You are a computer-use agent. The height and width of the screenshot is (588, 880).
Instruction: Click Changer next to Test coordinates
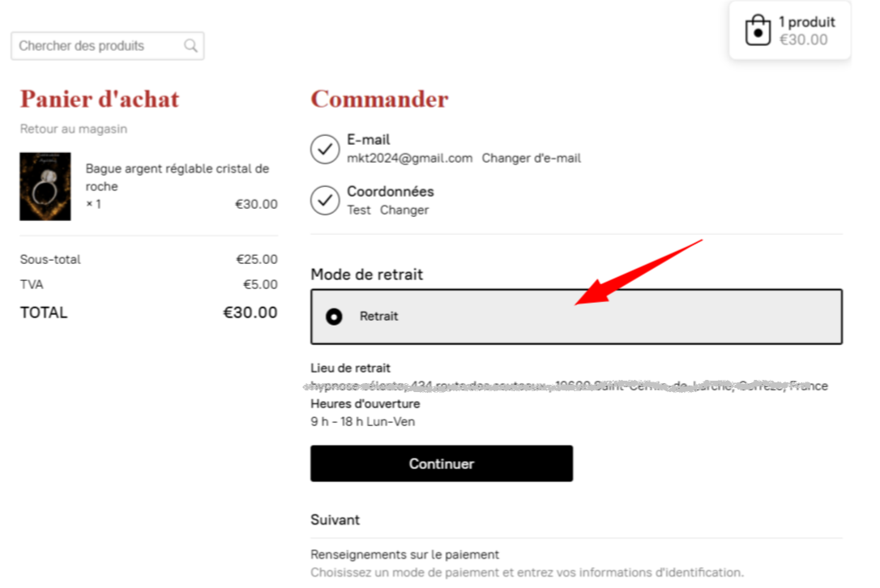click(x=404, y=210)
